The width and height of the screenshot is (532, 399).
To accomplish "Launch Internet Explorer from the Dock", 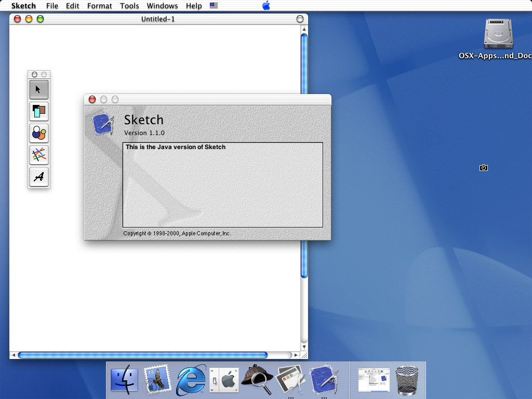I will tap(191, 380).
